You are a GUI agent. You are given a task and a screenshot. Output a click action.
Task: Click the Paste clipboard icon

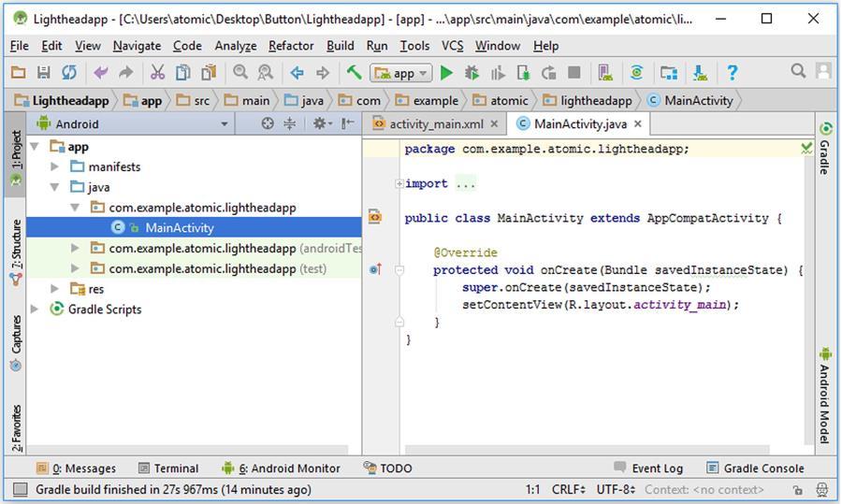pyautogui.click(x=209, y=72)
